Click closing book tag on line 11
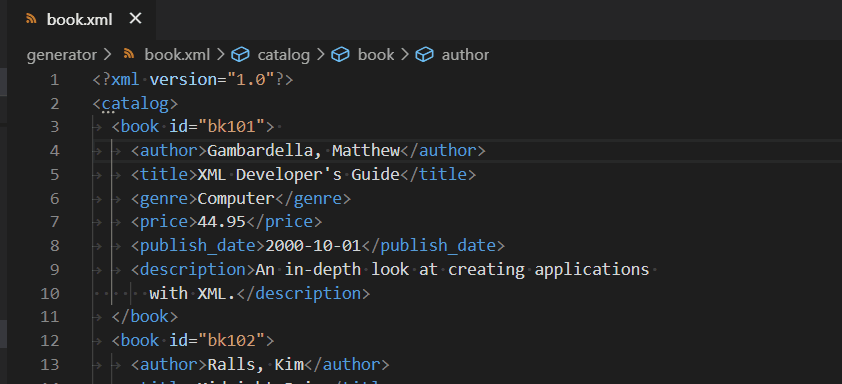The height and width of the screenshot is (384, 842). 144,316
